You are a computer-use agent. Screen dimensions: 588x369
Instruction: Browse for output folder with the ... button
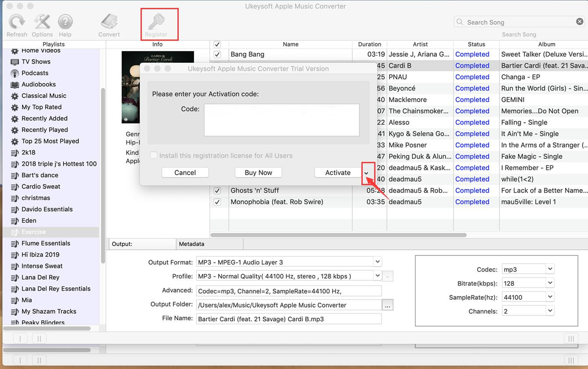pyautogui.click(x=387, y=305)
